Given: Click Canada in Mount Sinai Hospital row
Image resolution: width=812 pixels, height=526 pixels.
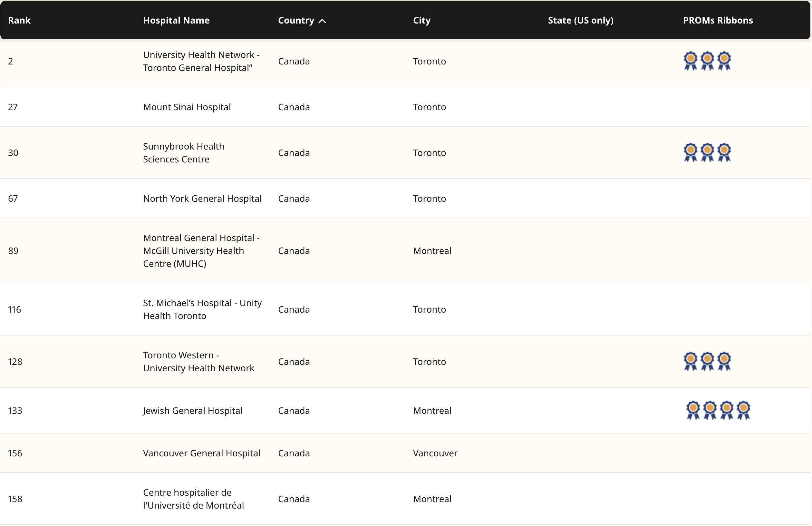Looking at the screenshot, I should [294, 107].
